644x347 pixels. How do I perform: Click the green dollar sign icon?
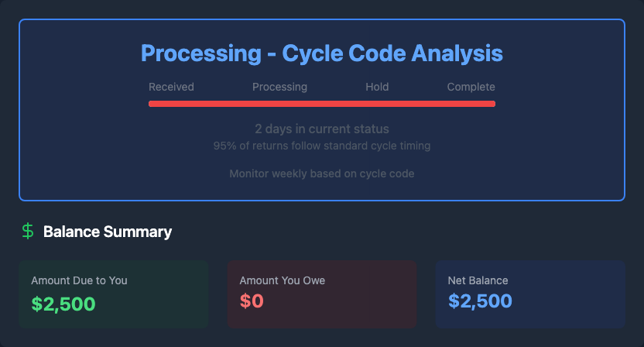click(x=28, y=231)
